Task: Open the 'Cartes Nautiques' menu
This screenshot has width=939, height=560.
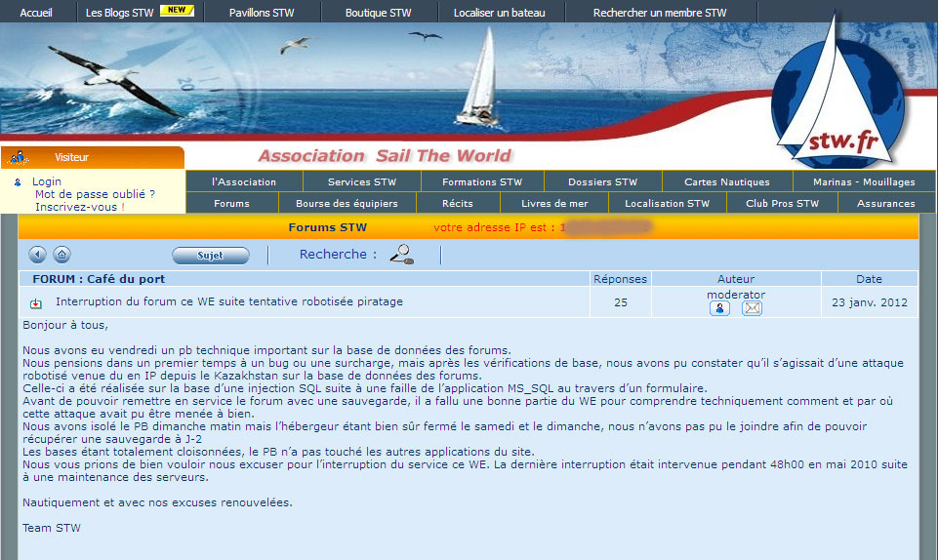Action: pyautogui.click(x=726, y=181)
